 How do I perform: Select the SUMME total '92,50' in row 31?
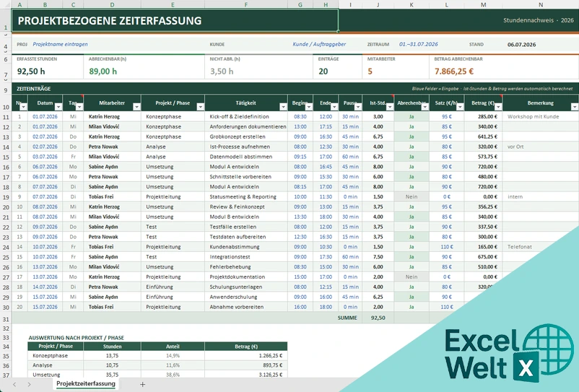click(378, 318)
